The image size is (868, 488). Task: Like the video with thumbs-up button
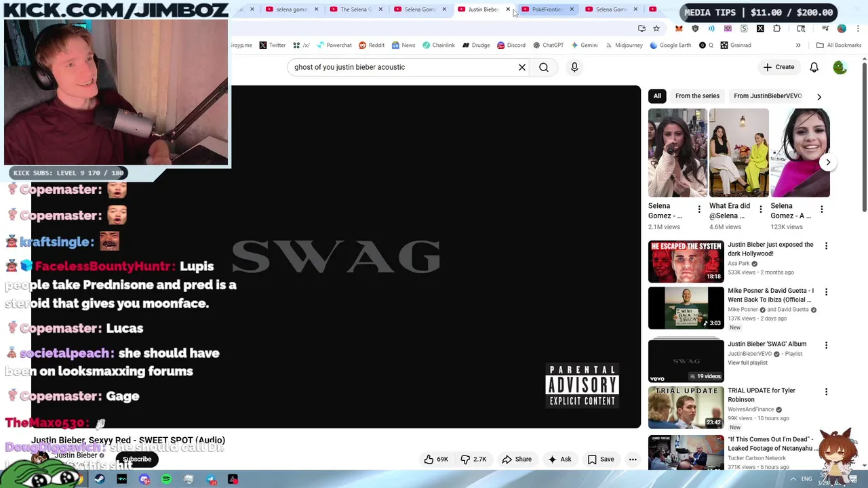pyautogui.click(x=436, y=459)
